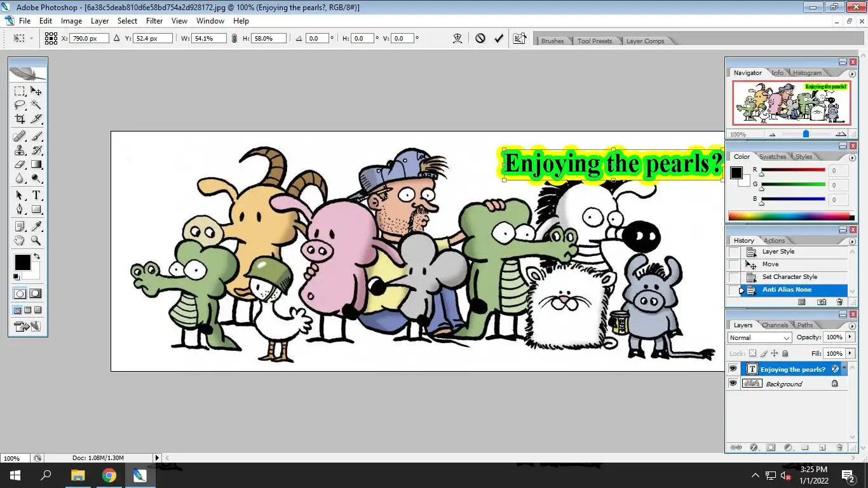Toggle lock position in Layers panel

click(x=775, y=353)
